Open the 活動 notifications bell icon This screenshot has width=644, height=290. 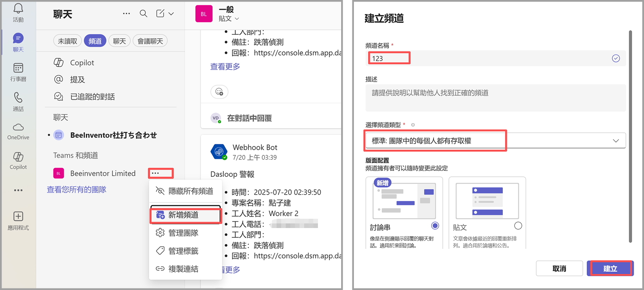pyautogui.click(x=18, y=9)
